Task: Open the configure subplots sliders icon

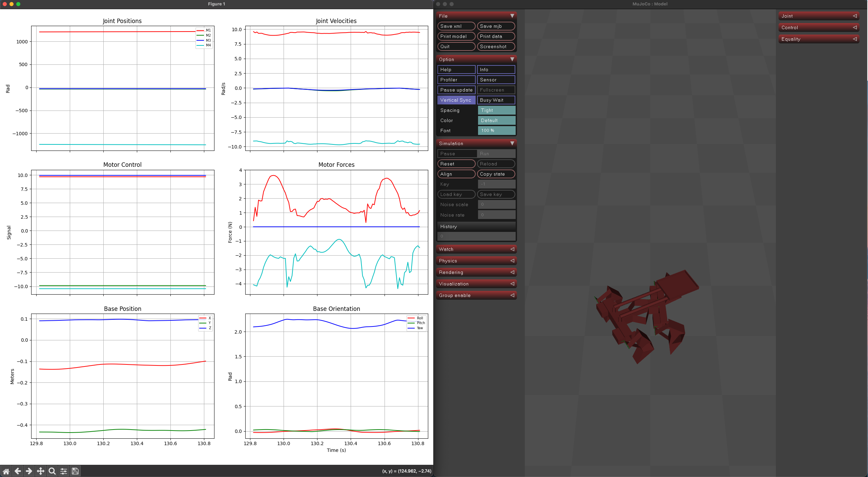Action: pyautogui.click(x=63, y=471)
